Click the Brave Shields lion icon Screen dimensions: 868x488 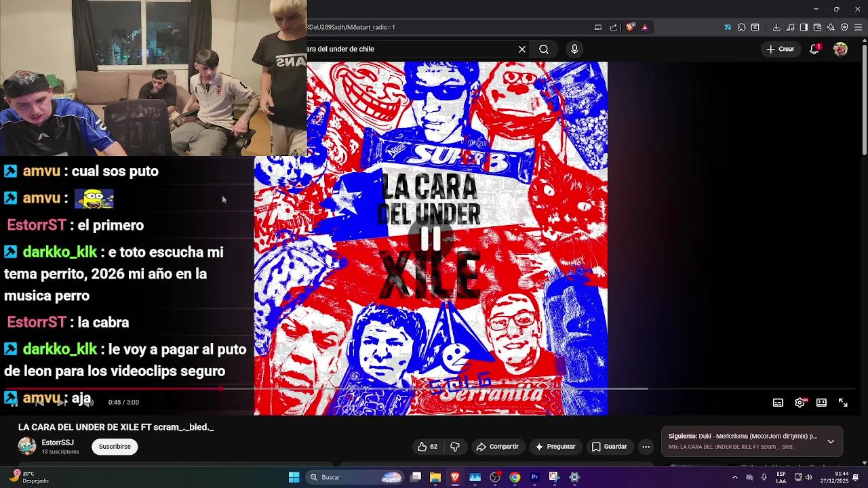pos(630,27)
